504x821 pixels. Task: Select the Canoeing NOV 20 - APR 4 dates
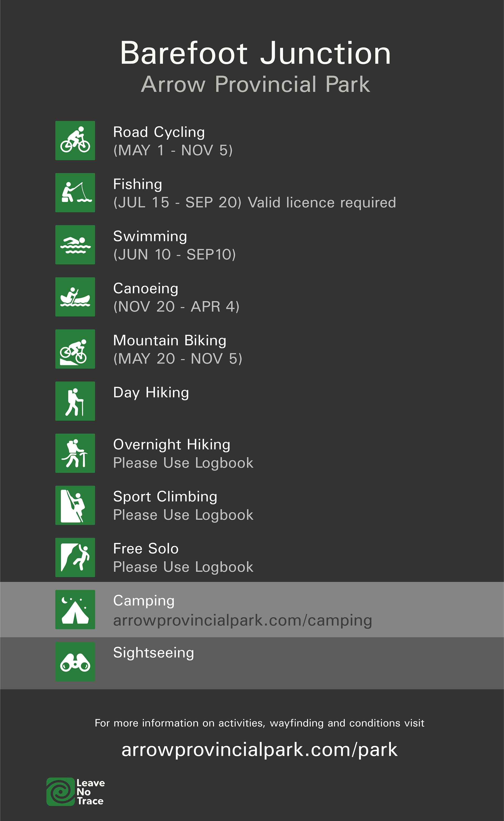coord(176,307)
